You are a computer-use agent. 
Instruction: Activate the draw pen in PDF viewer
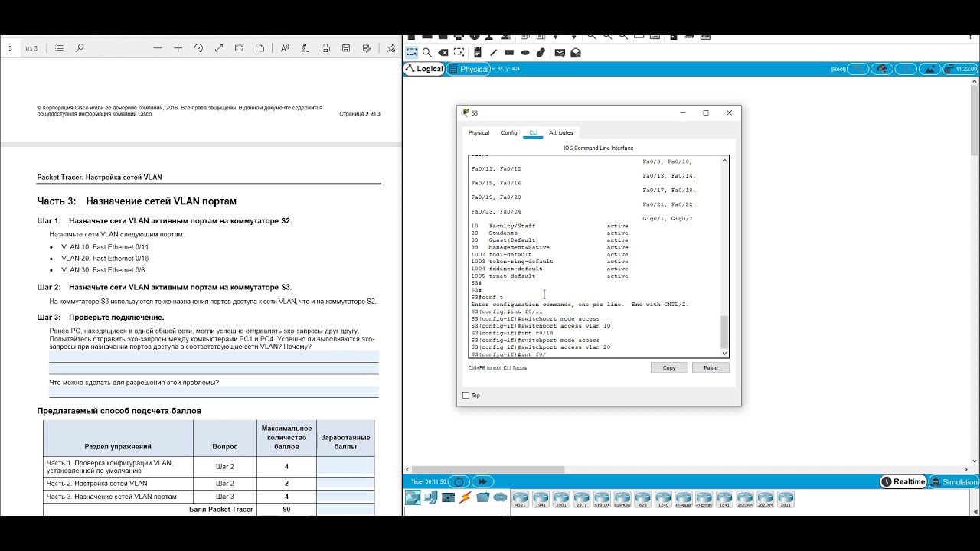(305, 48)
